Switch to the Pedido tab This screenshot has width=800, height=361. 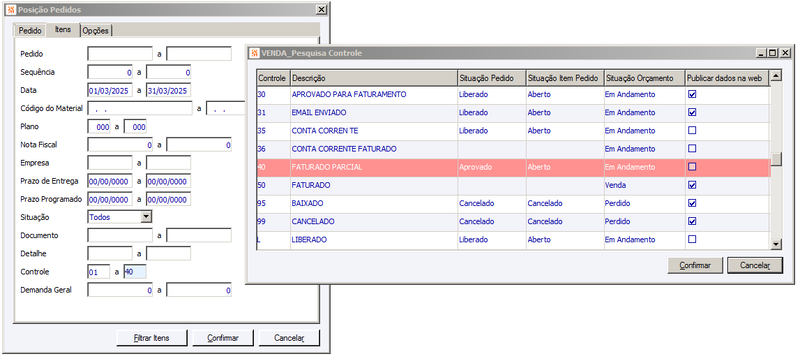[x=30, y=31]
